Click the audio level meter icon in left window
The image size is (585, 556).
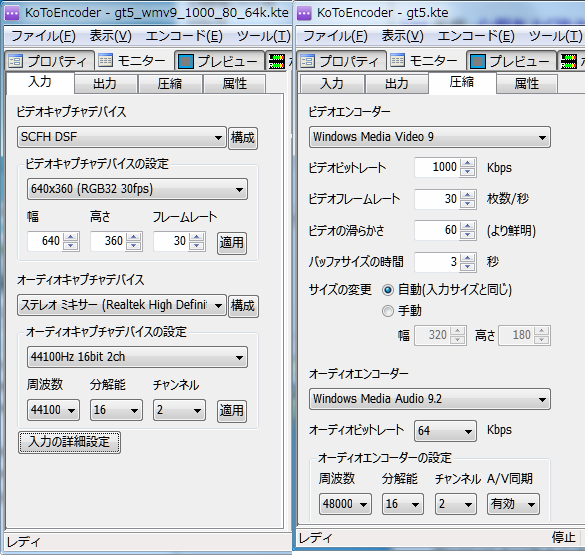point(277,61)
